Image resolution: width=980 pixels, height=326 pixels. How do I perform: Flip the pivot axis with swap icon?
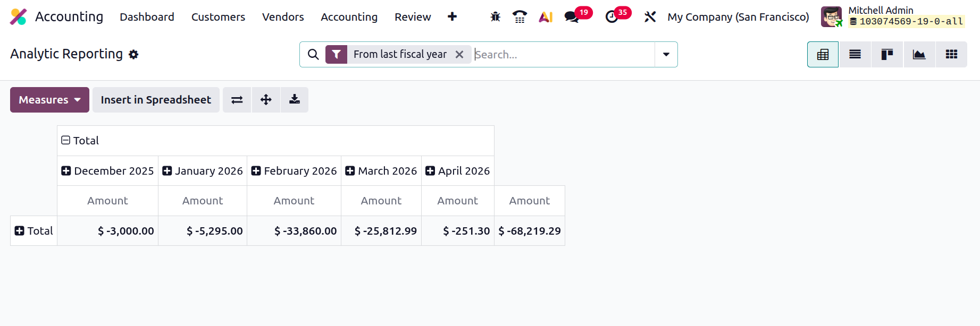[237, 100]
